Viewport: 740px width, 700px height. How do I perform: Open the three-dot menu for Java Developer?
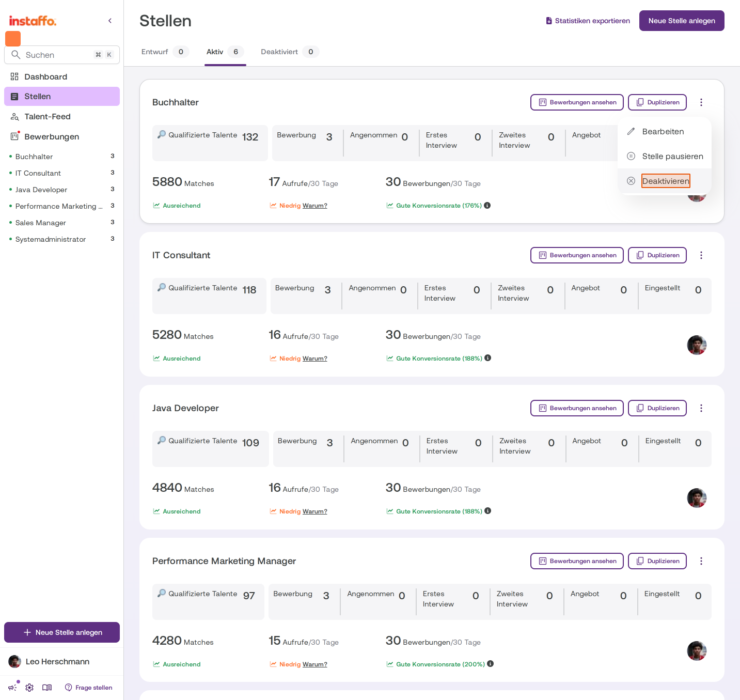click(x=701, y=408)
